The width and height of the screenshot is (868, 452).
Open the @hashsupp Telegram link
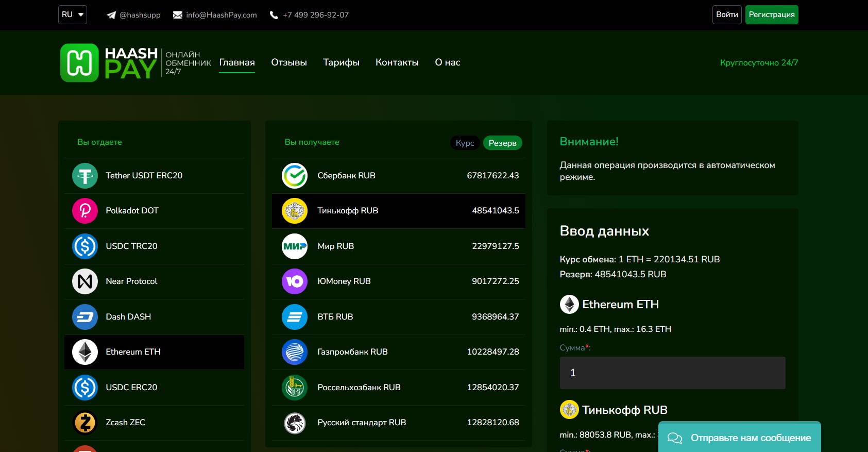pos(140,15)
